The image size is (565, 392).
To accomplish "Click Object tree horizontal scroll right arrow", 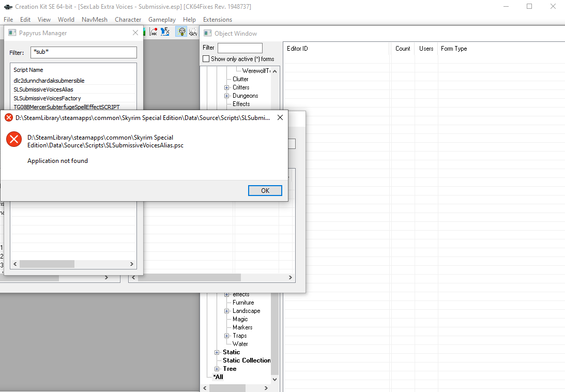I will coord(266,388).
